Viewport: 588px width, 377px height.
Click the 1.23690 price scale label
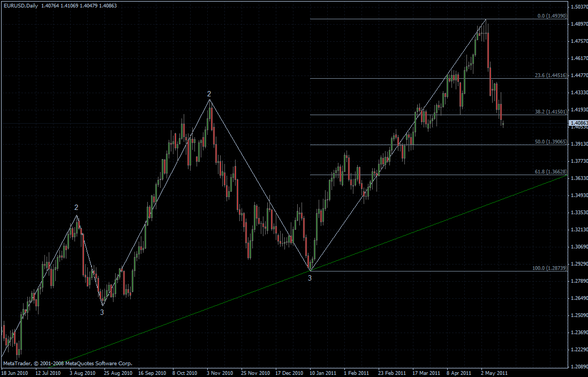point(579,333)
